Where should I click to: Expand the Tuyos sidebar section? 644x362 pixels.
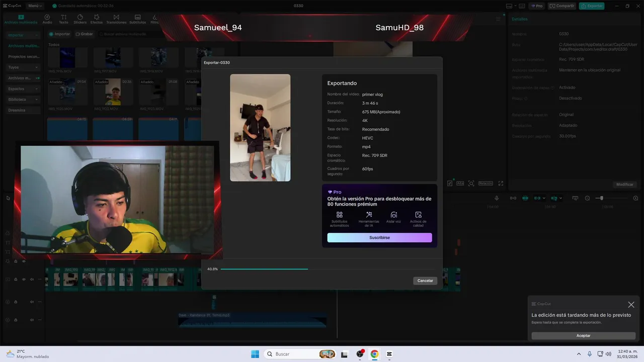tap(23, 67)
